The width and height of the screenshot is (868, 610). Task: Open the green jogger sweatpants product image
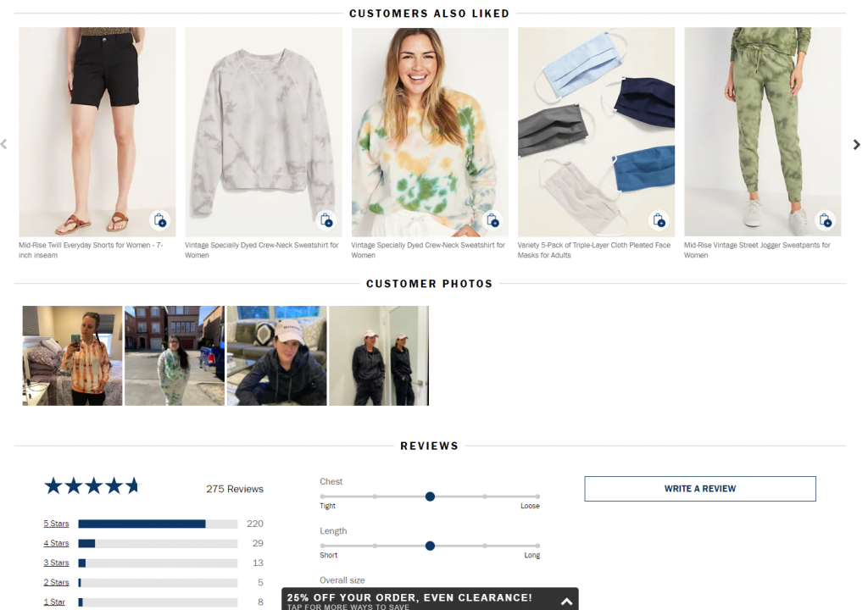pyautogui.click(x=762, y=131)
